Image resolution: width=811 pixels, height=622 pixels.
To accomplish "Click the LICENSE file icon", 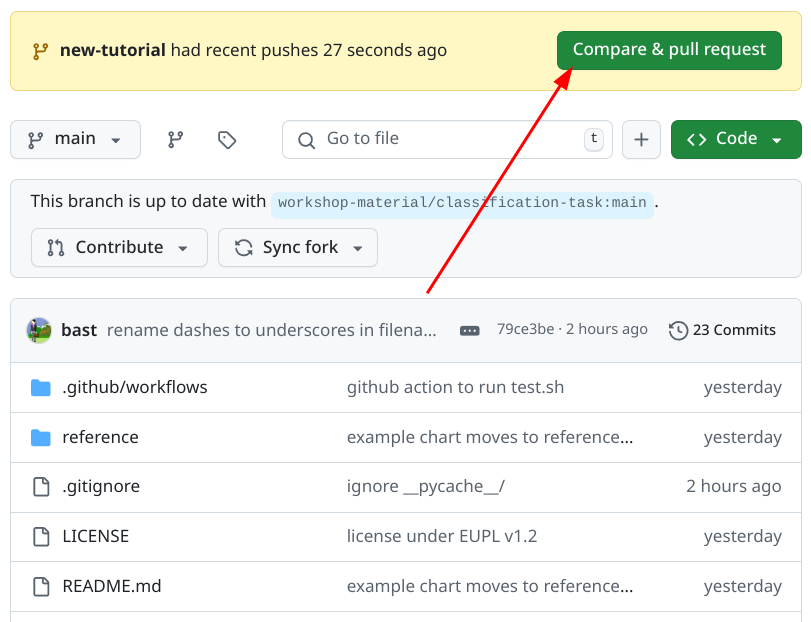I will tap(41, 537).
